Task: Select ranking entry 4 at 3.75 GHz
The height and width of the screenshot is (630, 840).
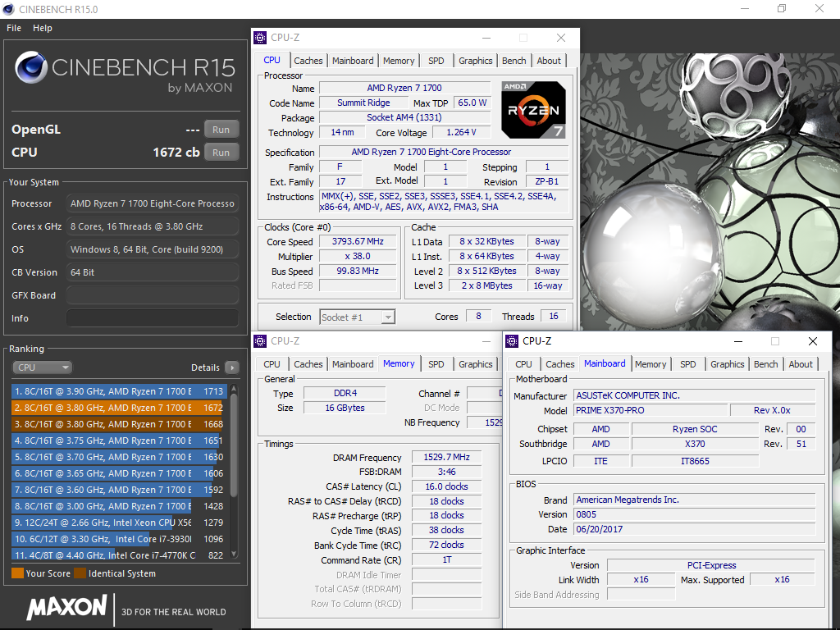Action: [x=119, y=441]
